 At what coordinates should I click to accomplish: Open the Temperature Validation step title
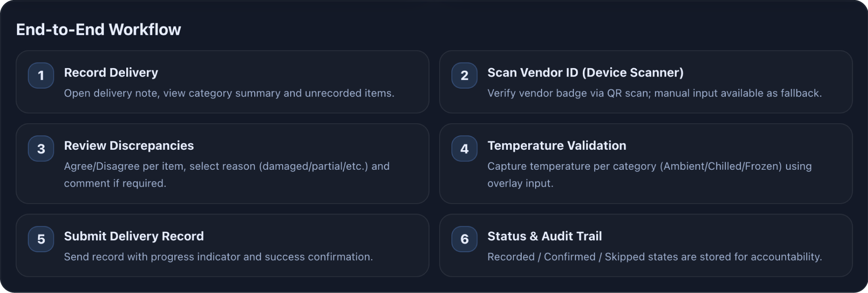pyautogui.click(x=556, y=145)
